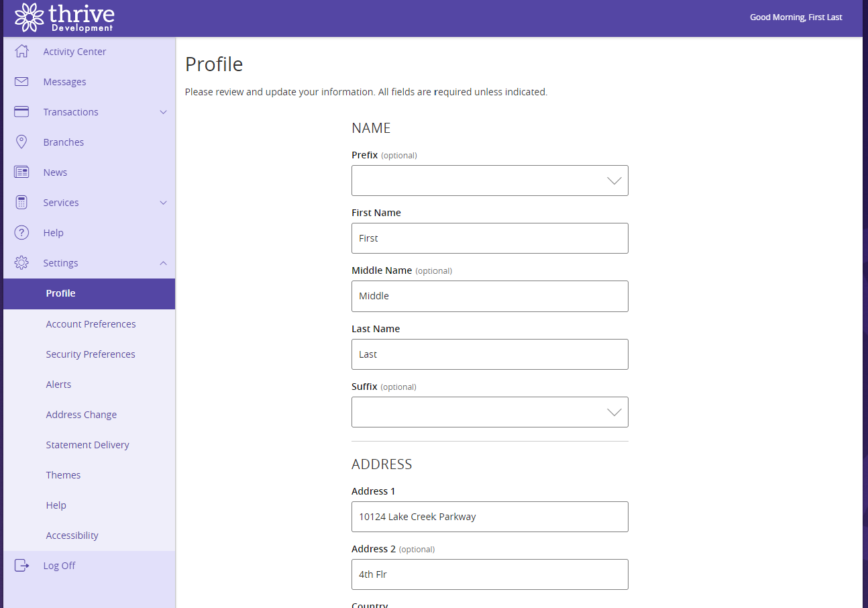Screen dimensions: 868x608
Task: Click the Messages envelope icon
Action: (x=21, y=82)
